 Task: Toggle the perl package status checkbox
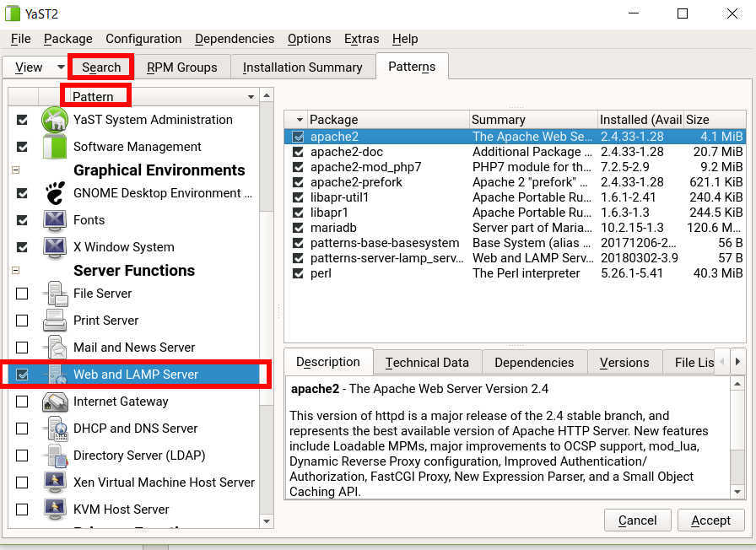click(x=298, y=273)
